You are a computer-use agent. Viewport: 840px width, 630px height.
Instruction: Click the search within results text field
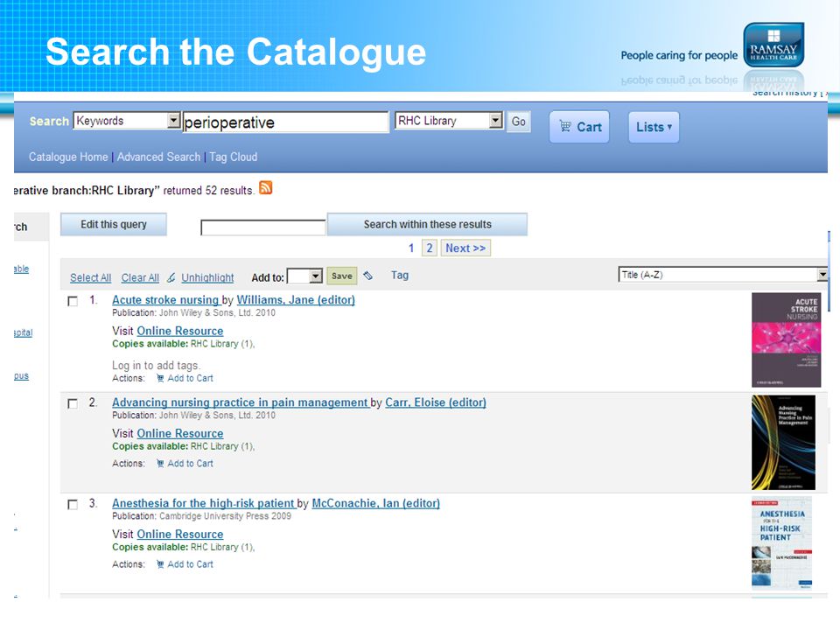[263, 227]
